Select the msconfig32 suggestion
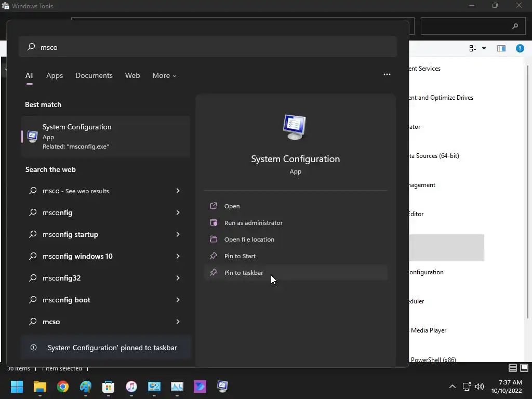Image resolution: width=532 pixels, height=399 pixels. point(105,278)
